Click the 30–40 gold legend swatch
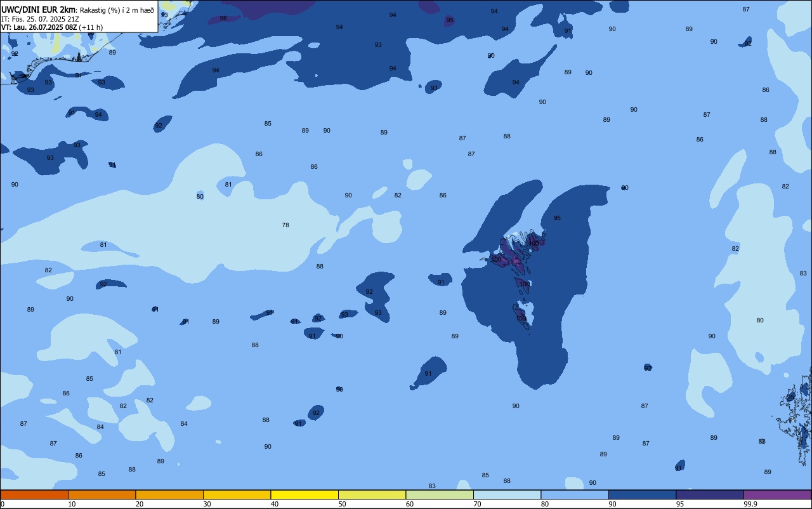The width and height of the screenshot is (812, 509). click(237, 494)
